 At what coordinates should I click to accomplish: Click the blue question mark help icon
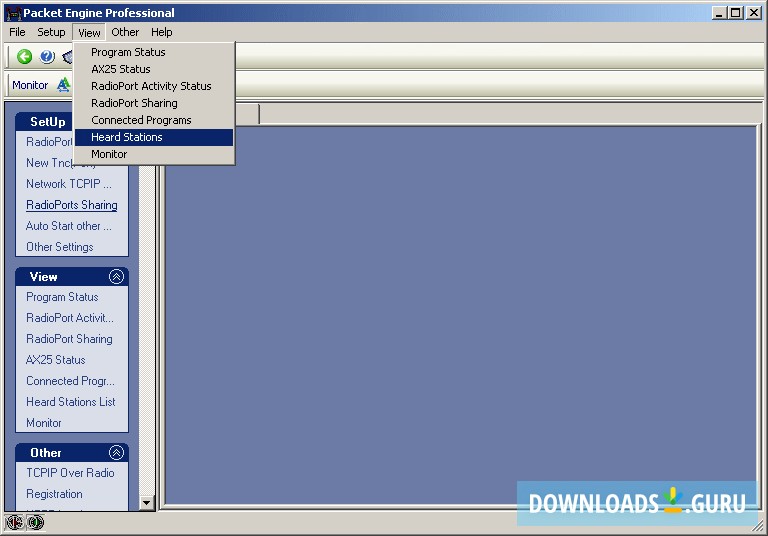point(47,57)
